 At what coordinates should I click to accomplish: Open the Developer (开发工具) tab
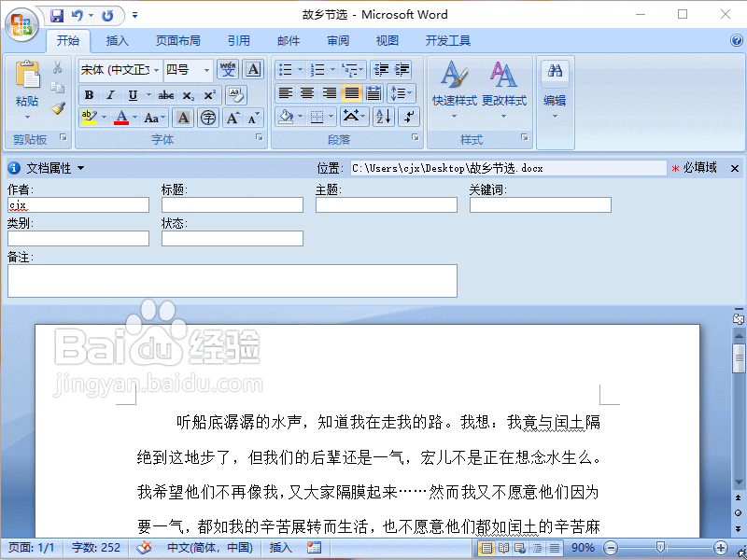[x=448, y=41]
